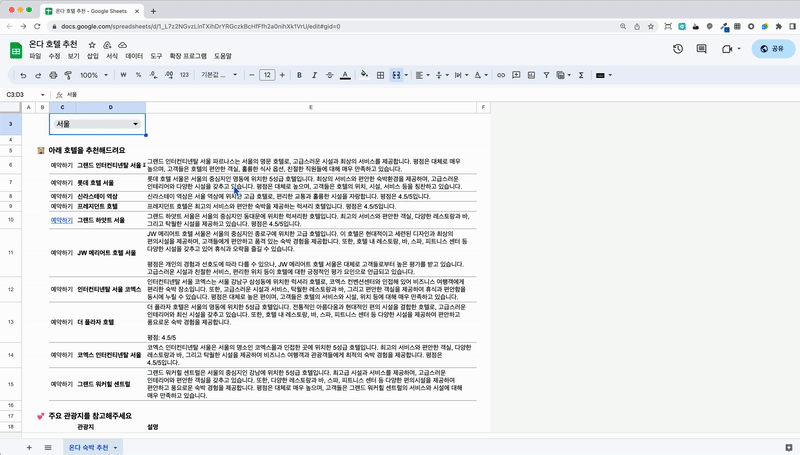
Task: Click the move document icon beside the star
Action: [x=107, y=45]
